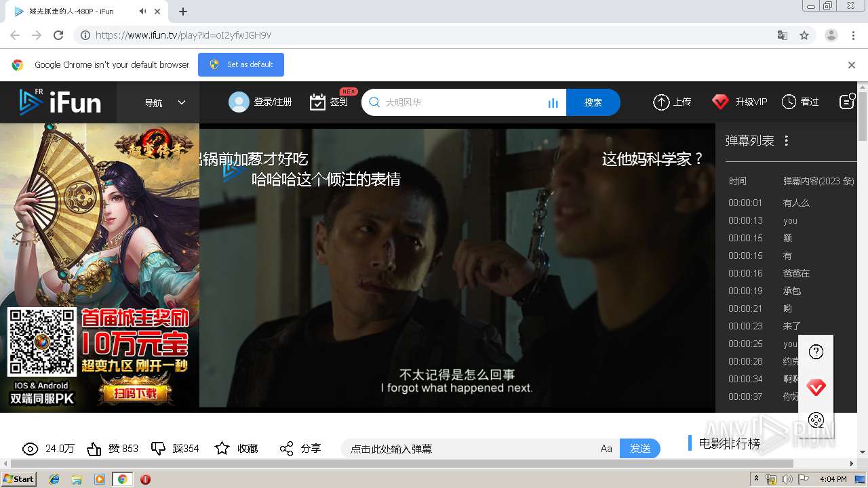Click the eye views icon 24.0万
Screen dimensions: 868x488
(x=31, y=449)
